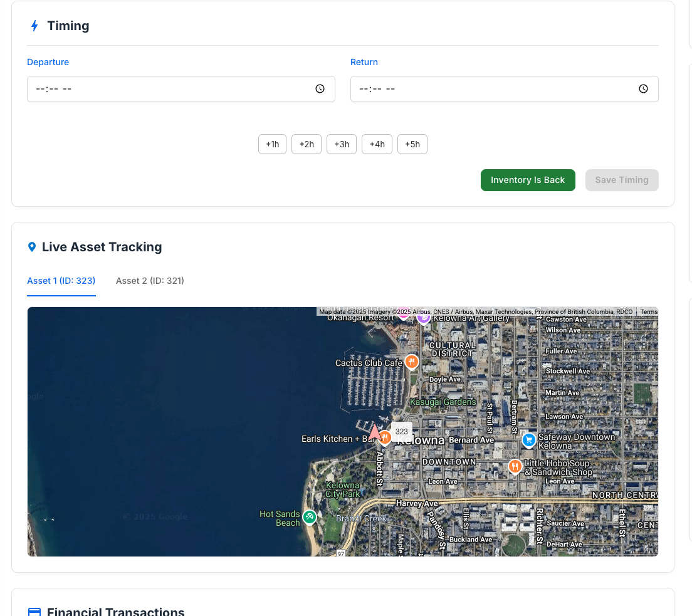
Task: Click the Kelowna Art Gallery purple marker
Action: click(424, 317)
